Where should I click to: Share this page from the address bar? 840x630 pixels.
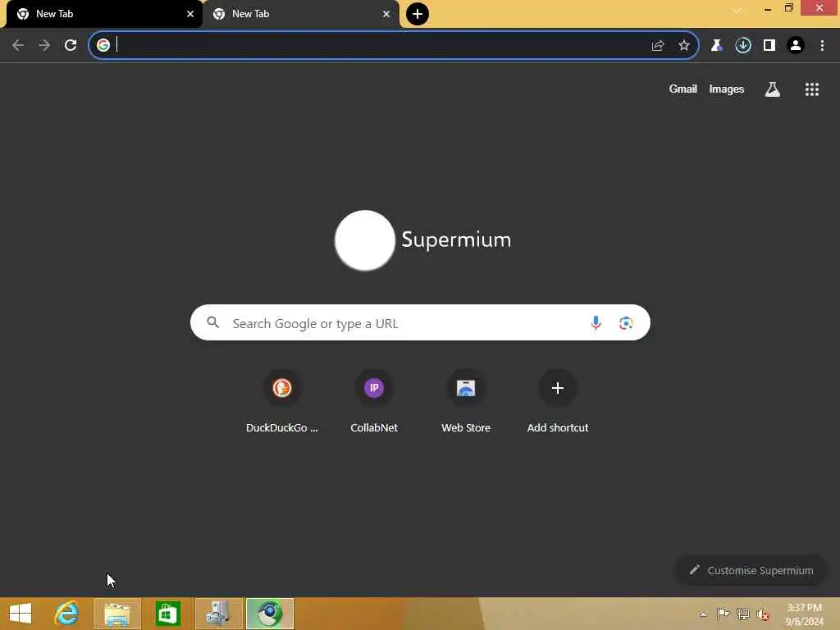(658, 46)
